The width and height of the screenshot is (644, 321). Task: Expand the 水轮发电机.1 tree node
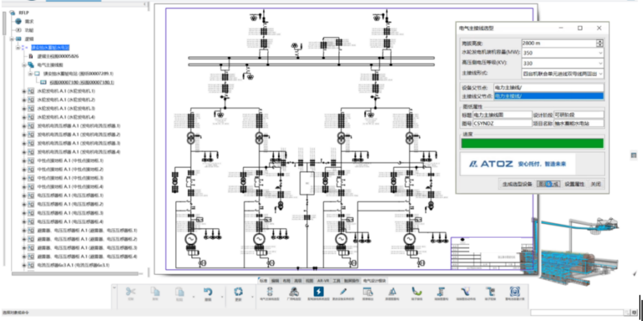tap(24, 91)
